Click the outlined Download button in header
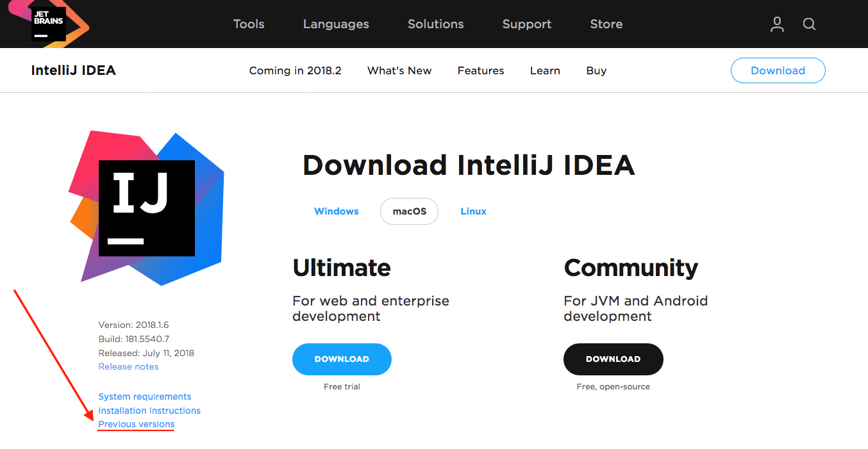 point(778,70)
